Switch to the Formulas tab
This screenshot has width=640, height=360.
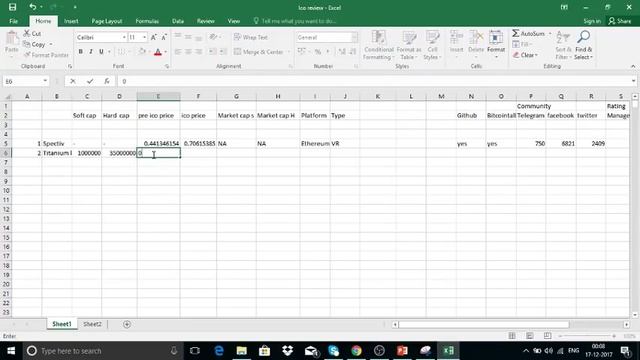pyautogui.click(x=147, y=21)
